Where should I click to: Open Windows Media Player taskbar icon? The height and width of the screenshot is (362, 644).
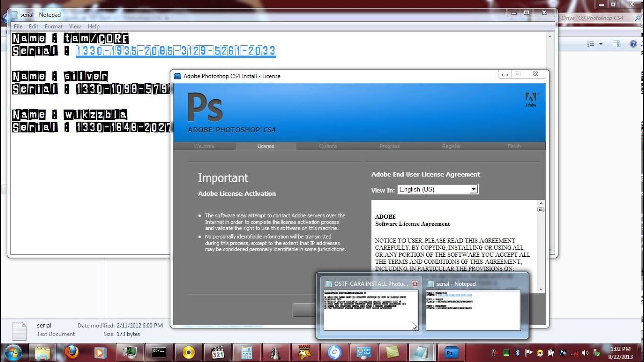[101, 352]
